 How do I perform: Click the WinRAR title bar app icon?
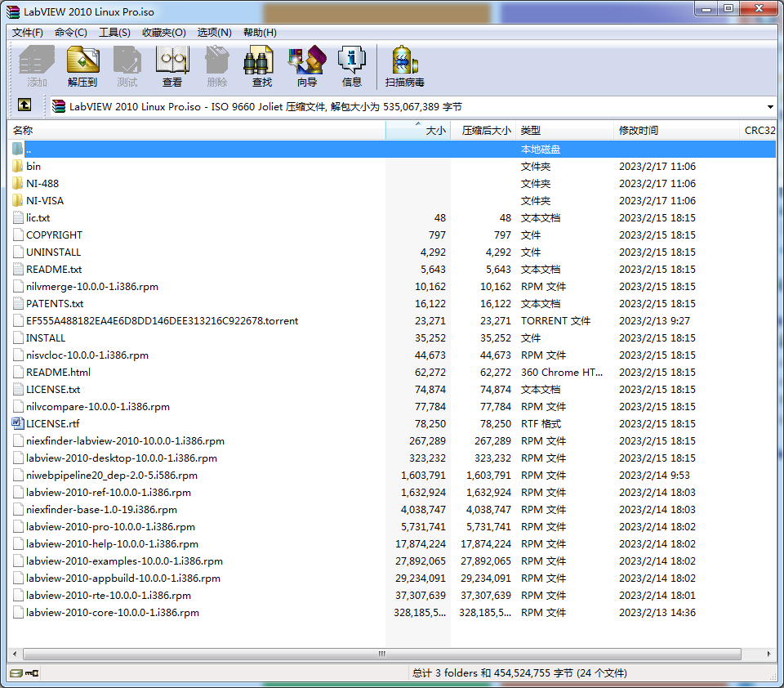click(x=12, y=11)
